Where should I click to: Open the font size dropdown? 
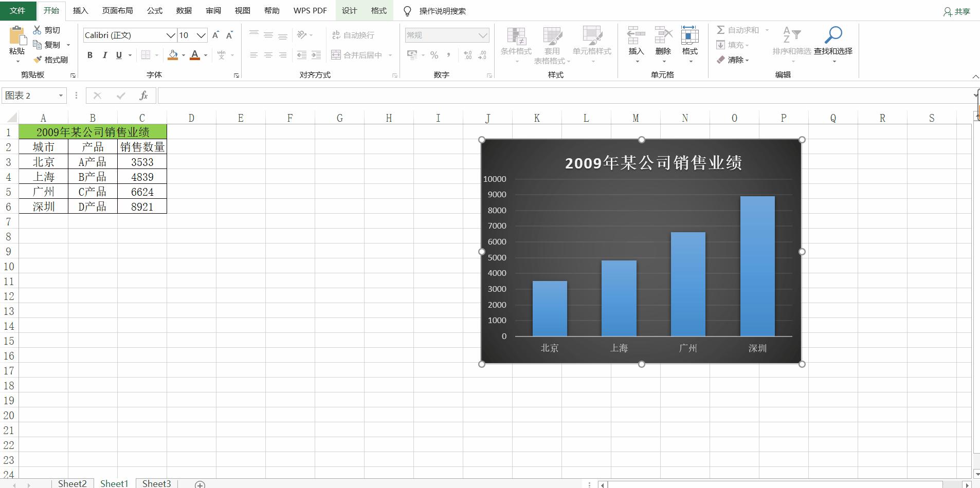tap(201, 35)
